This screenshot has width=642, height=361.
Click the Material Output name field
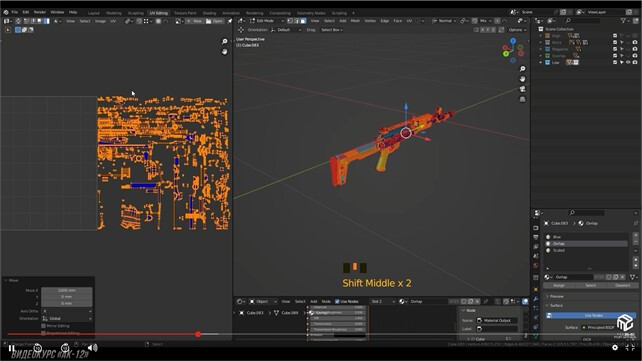coord(497,320)
